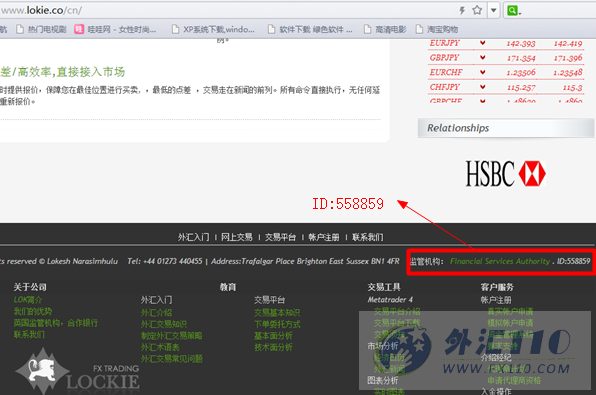Click EURJPY bid value 142.393
Screen dimensions: 596x395
pyautogui.click(x=521, y=44)
